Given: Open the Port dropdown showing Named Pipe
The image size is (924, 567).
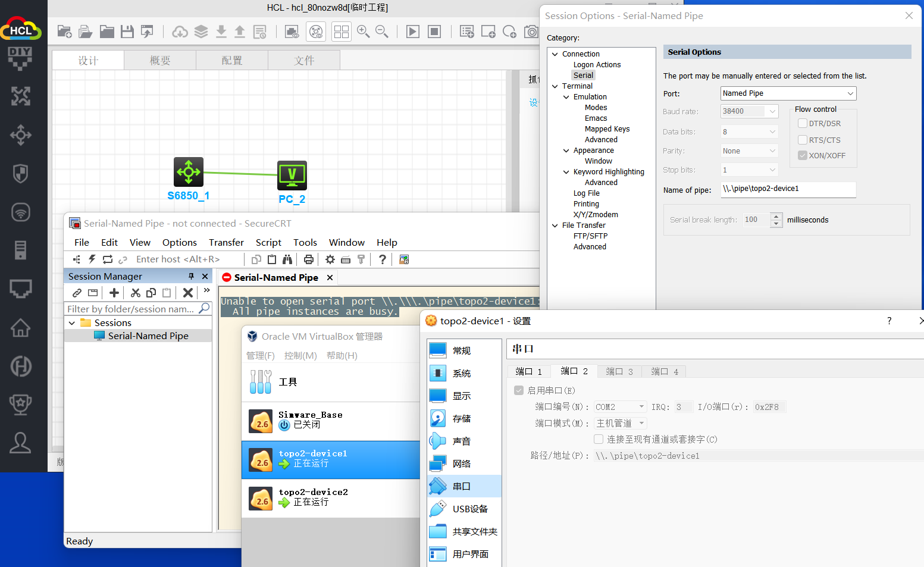Looking at the screenshot, I should tap(788, 93).
